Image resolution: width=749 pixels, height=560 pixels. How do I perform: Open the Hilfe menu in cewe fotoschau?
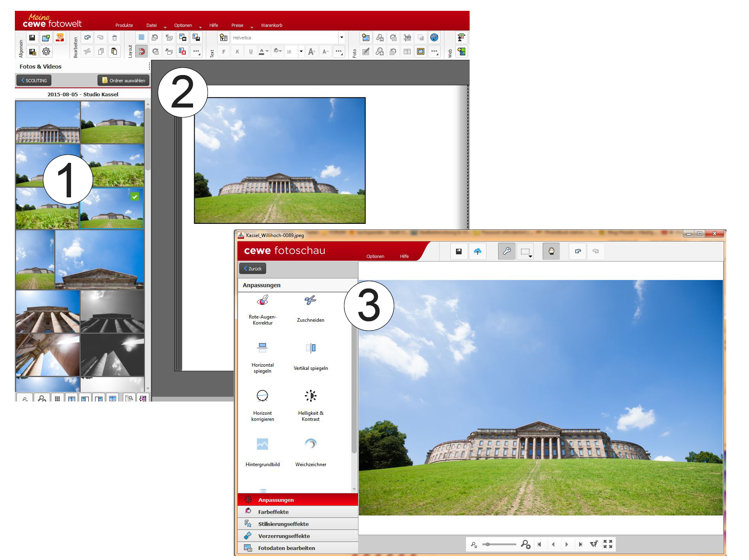[404, 256]
